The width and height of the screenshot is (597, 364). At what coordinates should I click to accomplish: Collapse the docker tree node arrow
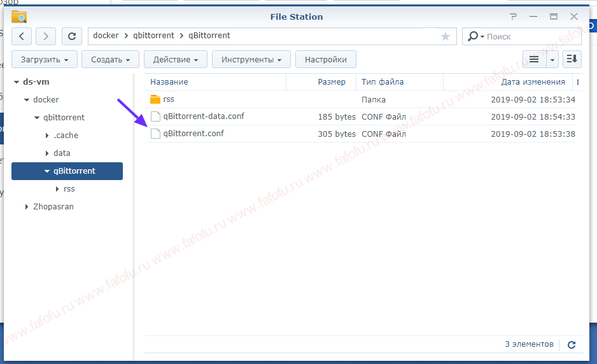point(27,100)
